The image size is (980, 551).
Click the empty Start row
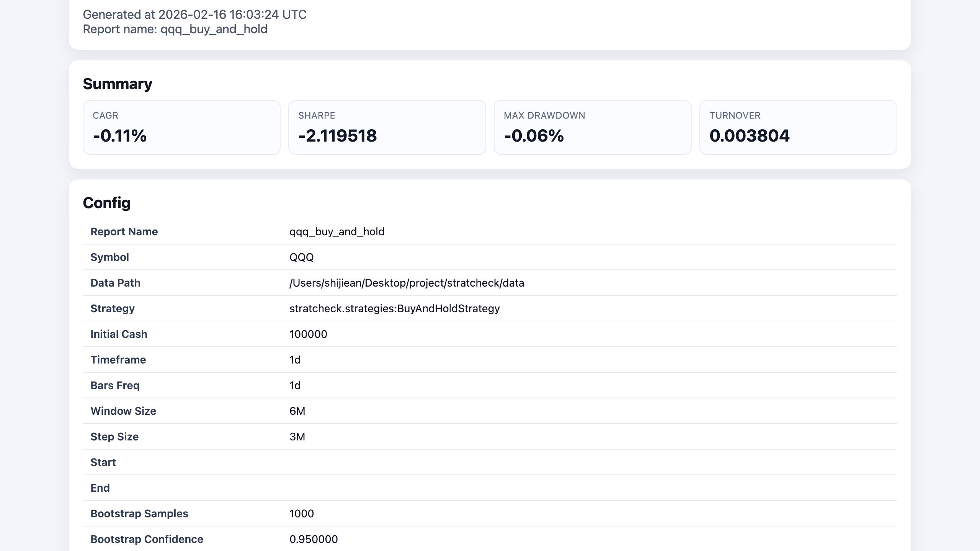[490, 462]
